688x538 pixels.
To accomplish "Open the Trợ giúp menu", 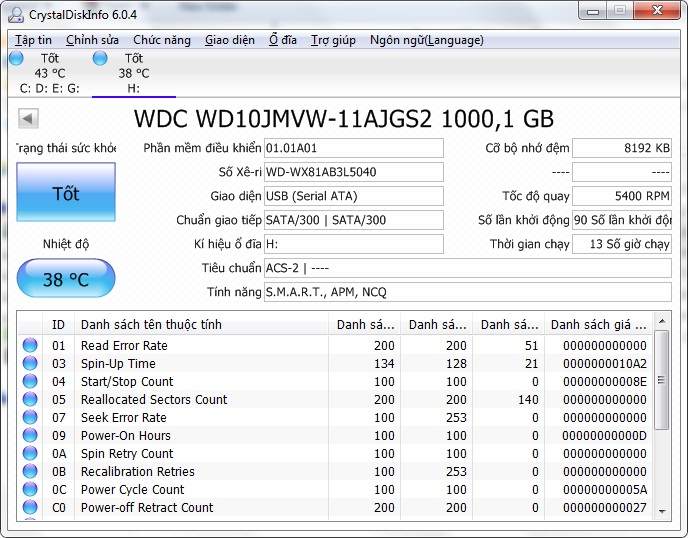I will click(333, 40).
